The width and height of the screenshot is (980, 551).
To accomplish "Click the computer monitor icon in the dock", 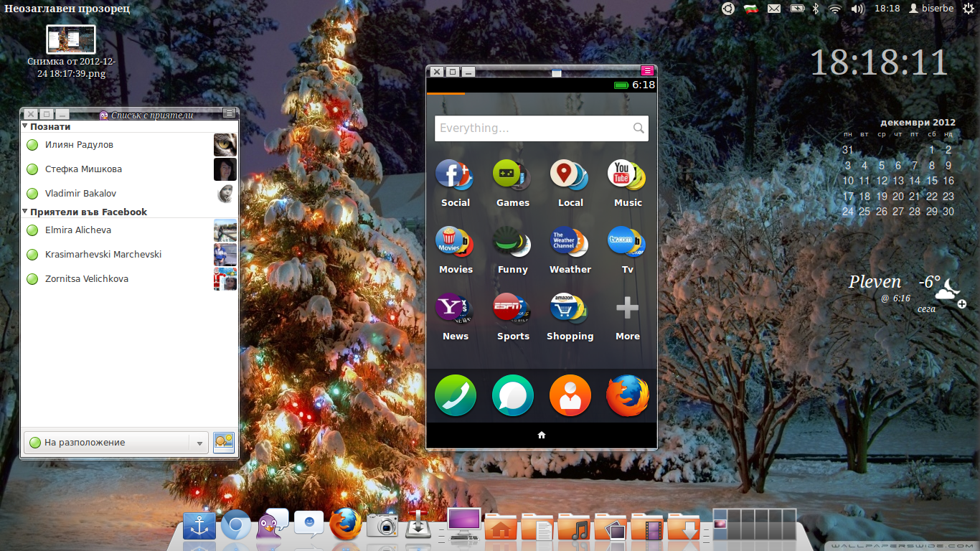I will pyautogui.click(x=464, y=524).
